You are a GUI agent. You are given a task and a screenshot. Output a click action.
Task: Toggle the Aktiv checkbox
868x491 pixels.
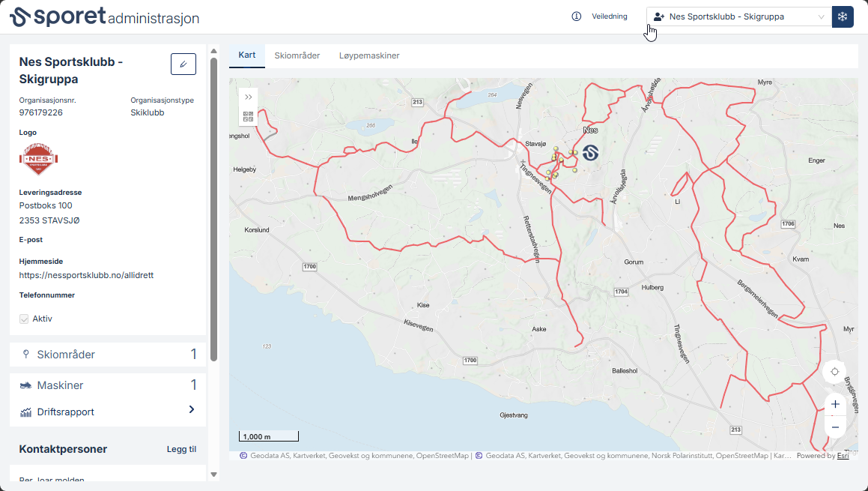coord(24,319)
